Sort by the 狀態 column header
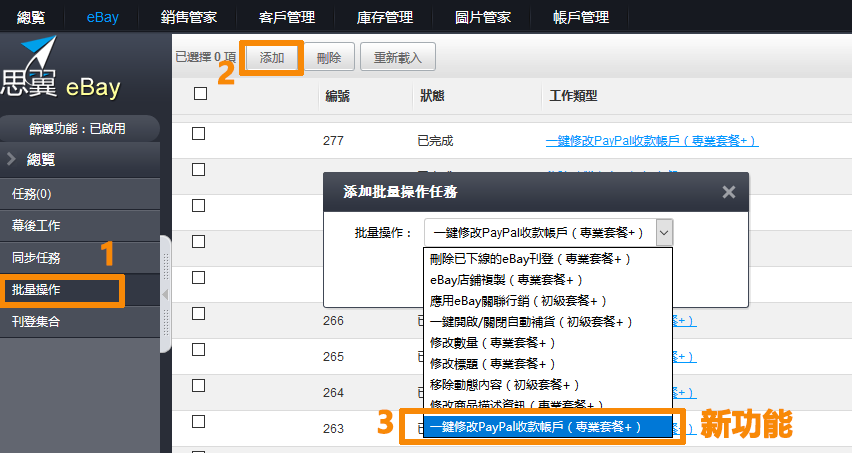Viewport: 852px width, 453px height. pos(432,96)
